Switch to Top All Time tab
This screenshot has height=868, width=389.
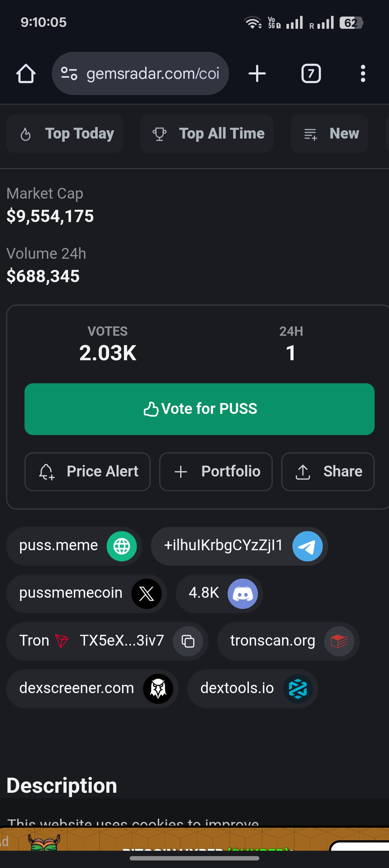coord(207,134)
